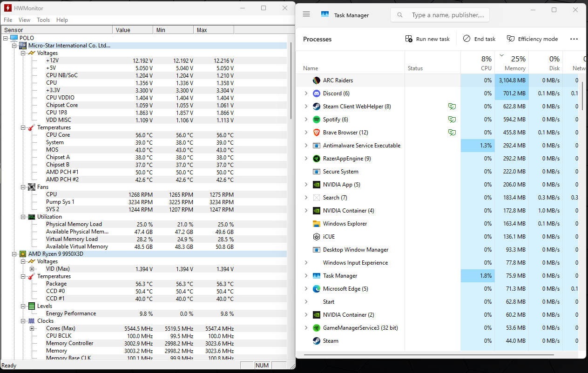Screen dimensions: 588x373
Task: Click the iCUE process icon
Action: (x=317, y=237)
